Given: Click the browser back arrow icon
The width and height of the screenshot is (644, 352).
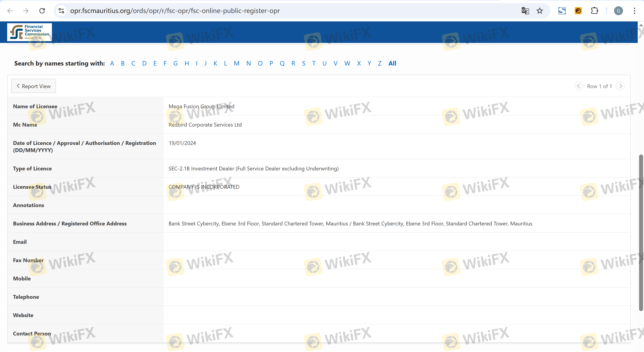Looking at the screenshot, I should point(10,11).
